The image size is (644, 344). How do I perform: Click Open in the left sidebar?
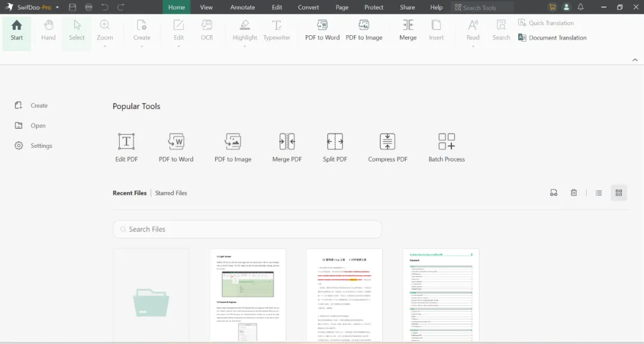[30, 126]
